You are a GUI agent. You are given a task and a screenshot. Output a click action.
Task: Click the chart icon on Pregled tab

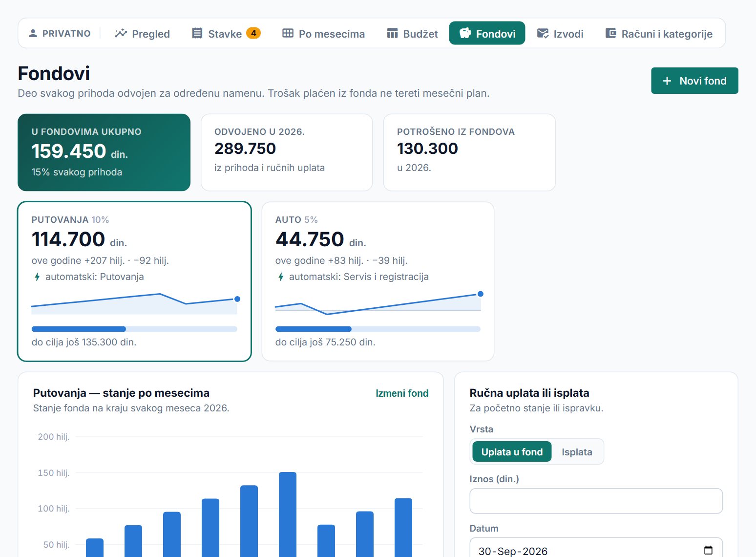121,33
